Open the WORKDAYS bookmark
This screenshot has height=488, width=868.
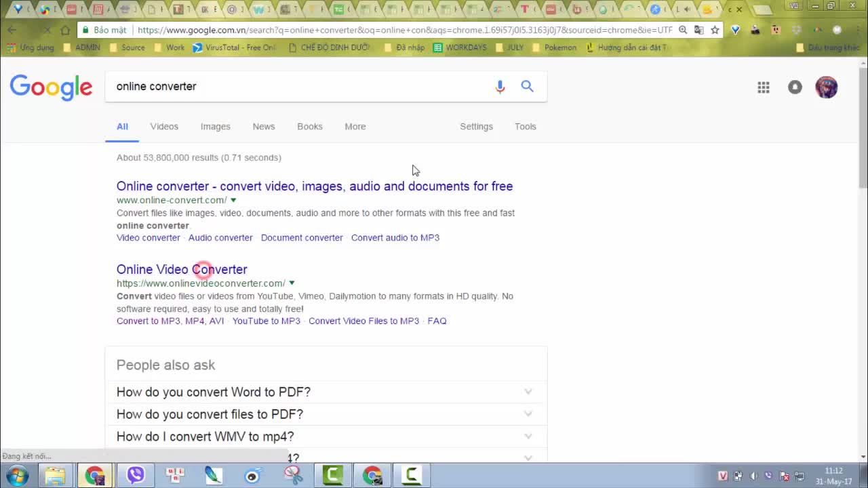[459, 47]
